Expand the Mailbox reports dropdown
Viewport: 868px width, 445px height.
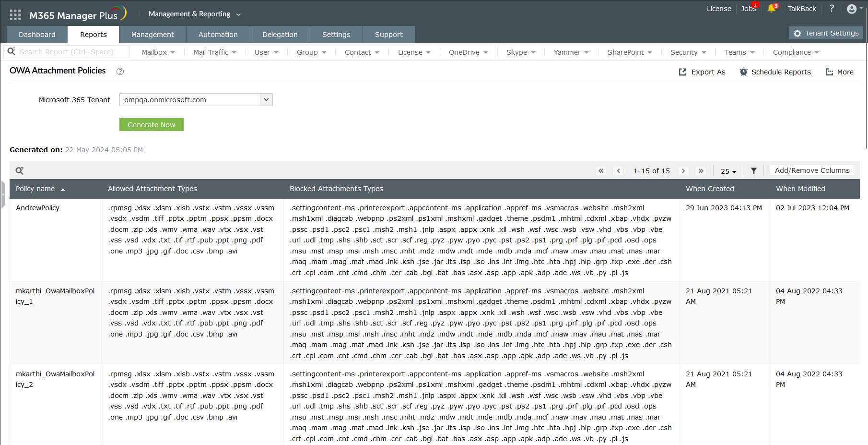tap(158, 52)
